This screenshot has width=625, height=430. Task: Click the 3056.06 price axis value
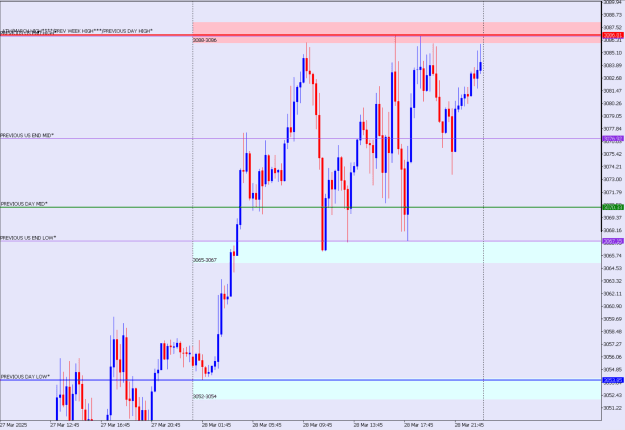[613, 357]
